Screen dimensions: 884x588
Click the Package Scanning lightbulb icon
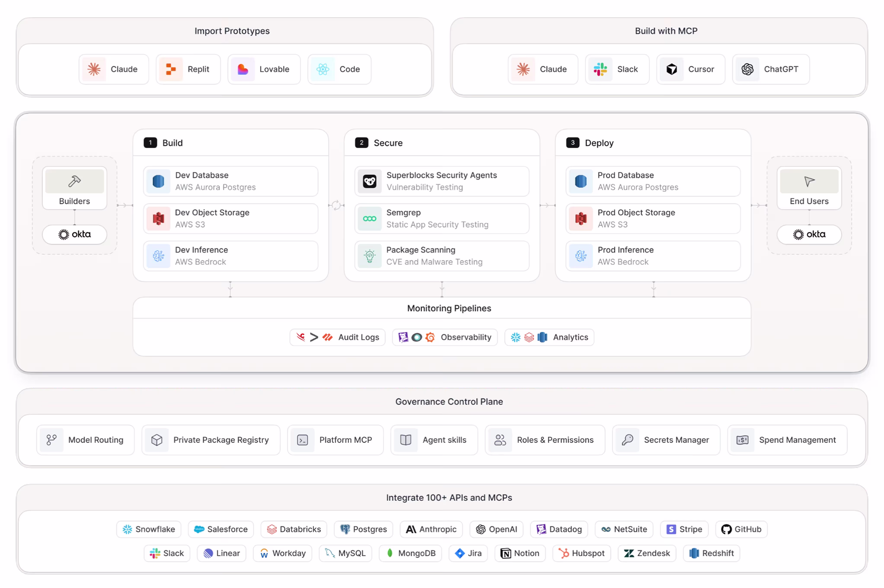point(370,256)
